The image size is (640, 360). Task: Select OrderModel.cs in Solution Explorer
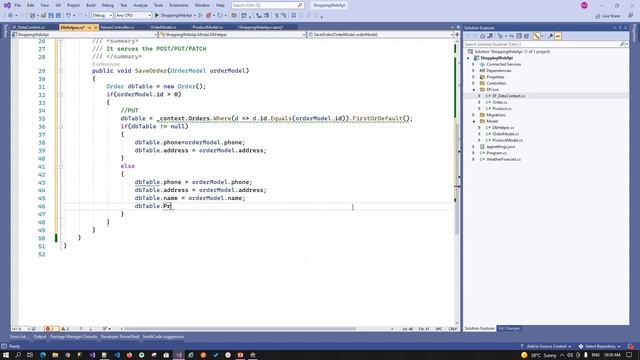tap(505, 134)
